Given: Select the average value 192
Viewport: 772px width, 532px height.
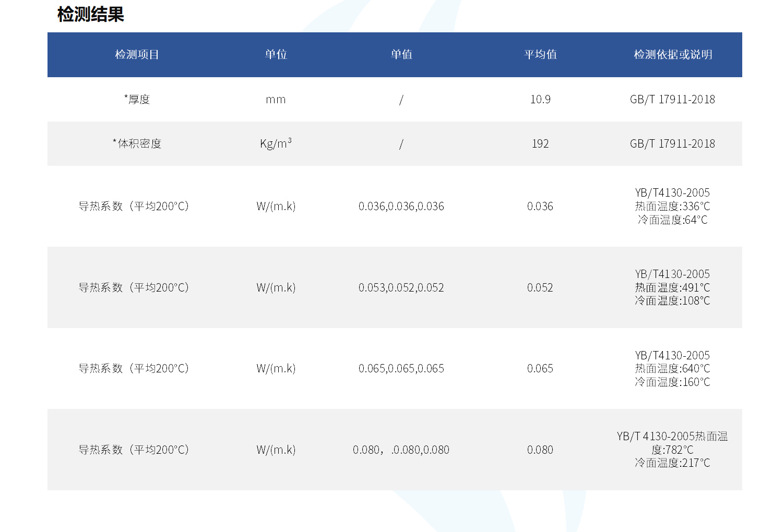Looking at the screenshot, I should click(x=540, y=144).
